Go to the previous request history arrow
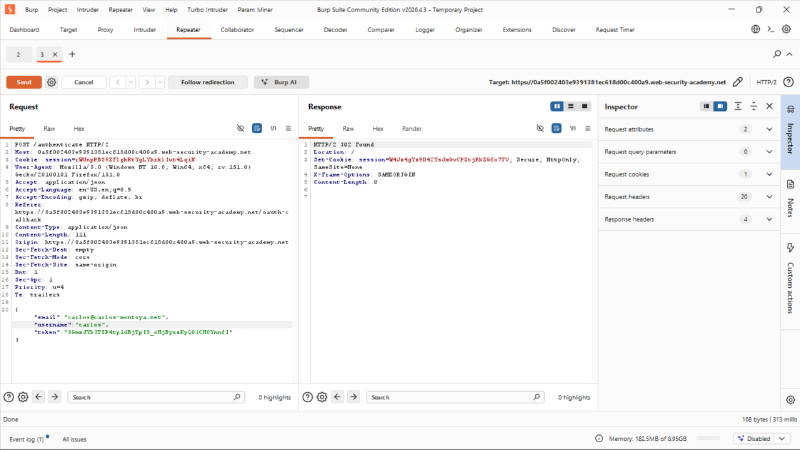 pos(118,82)
